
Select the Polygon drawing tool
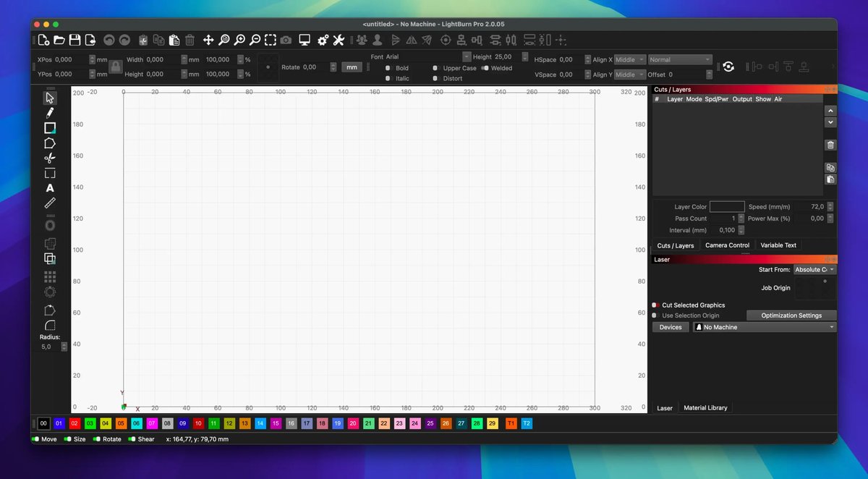click(50, 143)
